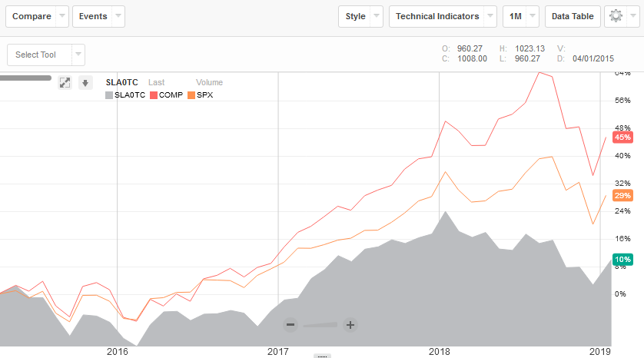Open the 1M interval dropdown
Viewport: 644px width, 358px height.
click(520, 16)
